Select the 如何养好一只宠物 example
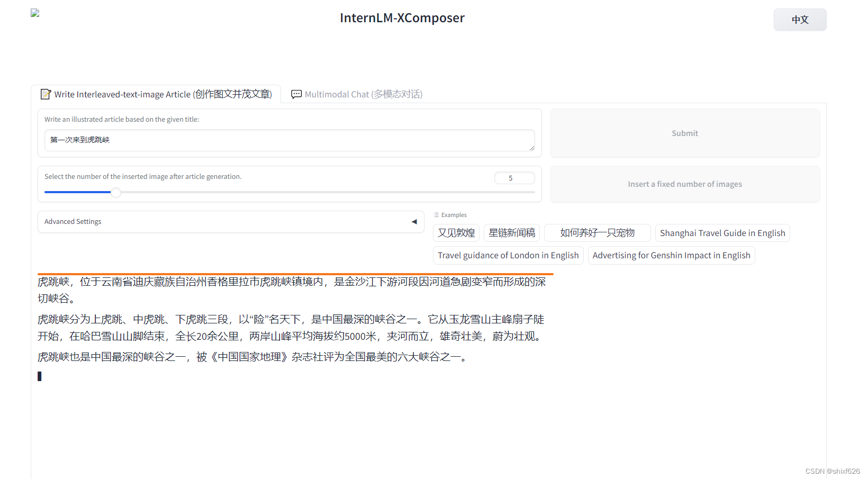Screen dimensions: 868x479 pyautogui.click(x=597, y=233)
